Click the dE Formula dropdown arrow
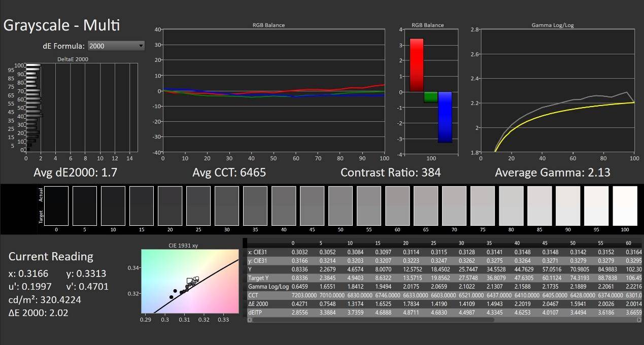The height and width of the screenshot is (345, 644). (141, 46)
